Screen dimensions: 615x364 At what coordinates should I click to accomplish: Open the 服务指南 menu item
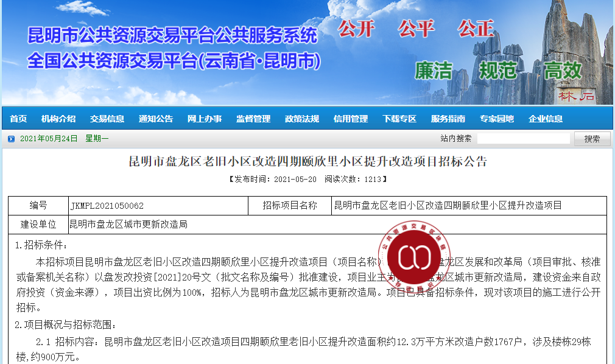[448, 119]
